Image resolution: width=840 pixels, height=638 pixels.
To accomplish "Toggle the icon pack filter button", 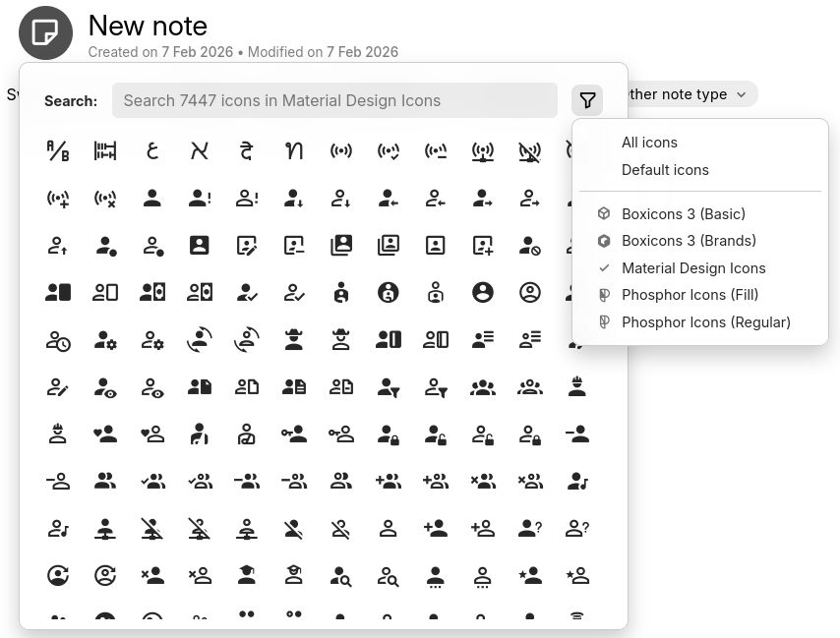I will (x=587, y=100).
